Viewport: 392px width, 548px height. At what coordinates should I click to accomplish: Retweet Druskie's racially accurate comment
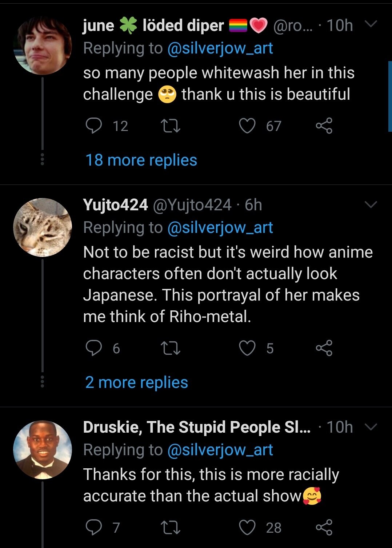click(x=171, y=527)
